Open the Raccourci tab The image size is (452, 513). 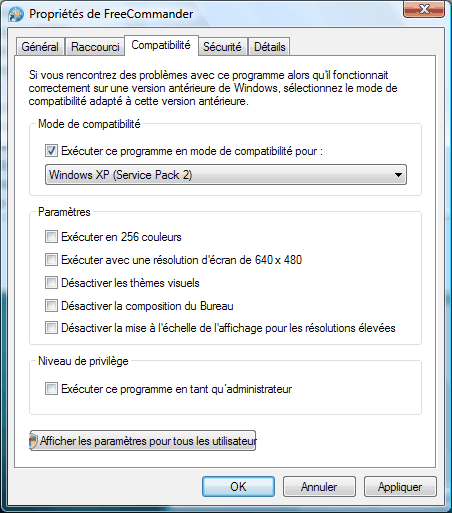click(95, 47)
